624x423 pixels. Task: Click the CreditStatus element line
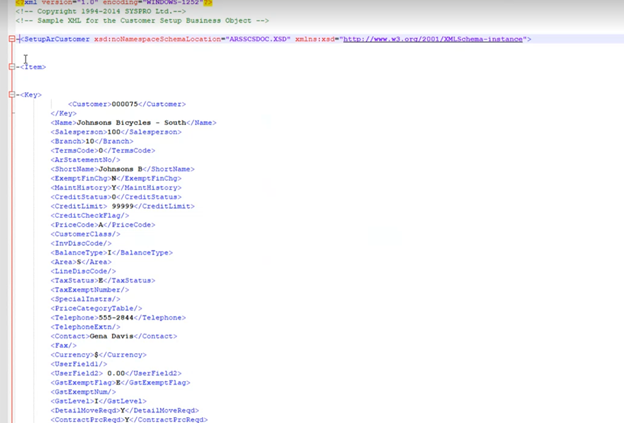pyautogui.click(x=116, y=197)
